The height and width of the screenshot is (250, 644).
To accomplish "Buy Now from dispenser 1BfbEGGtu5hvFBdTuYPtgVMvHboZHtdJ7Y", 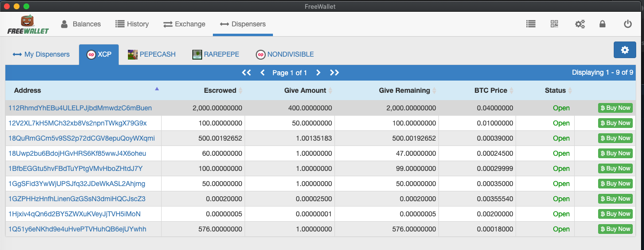I will tap(615, 168).
